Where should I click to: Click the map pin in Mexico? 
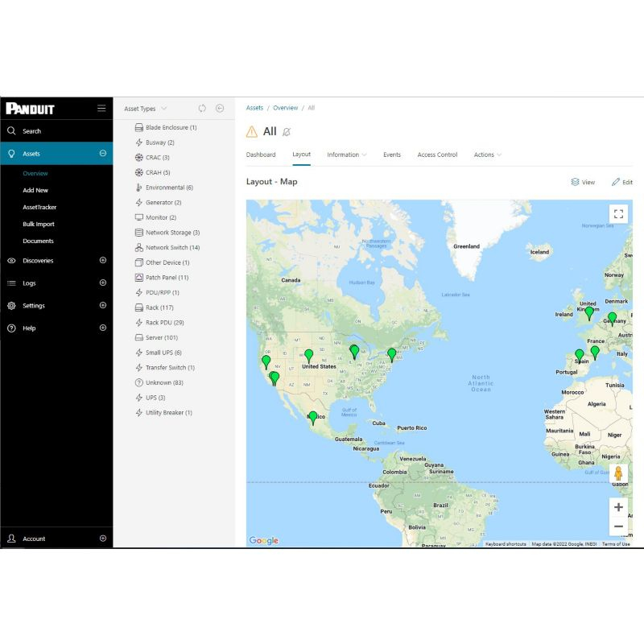click(x=313, y=418)
